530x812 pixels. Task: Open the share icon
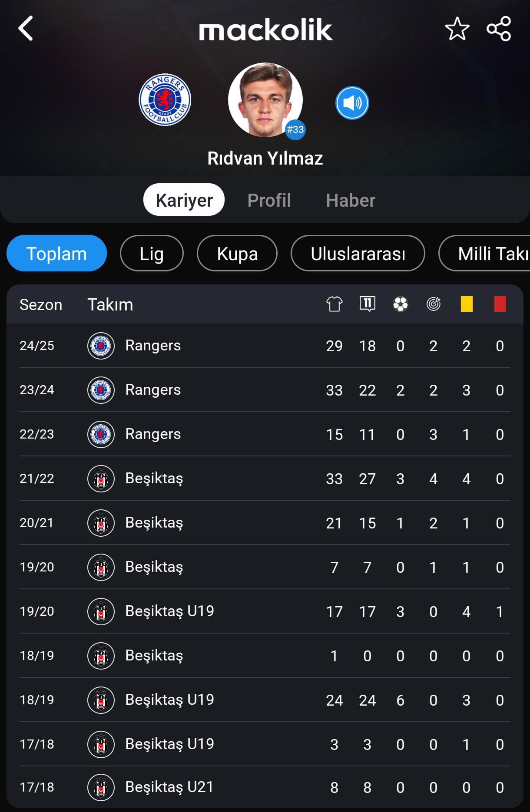pyautogui.click(x=499, y=29)
